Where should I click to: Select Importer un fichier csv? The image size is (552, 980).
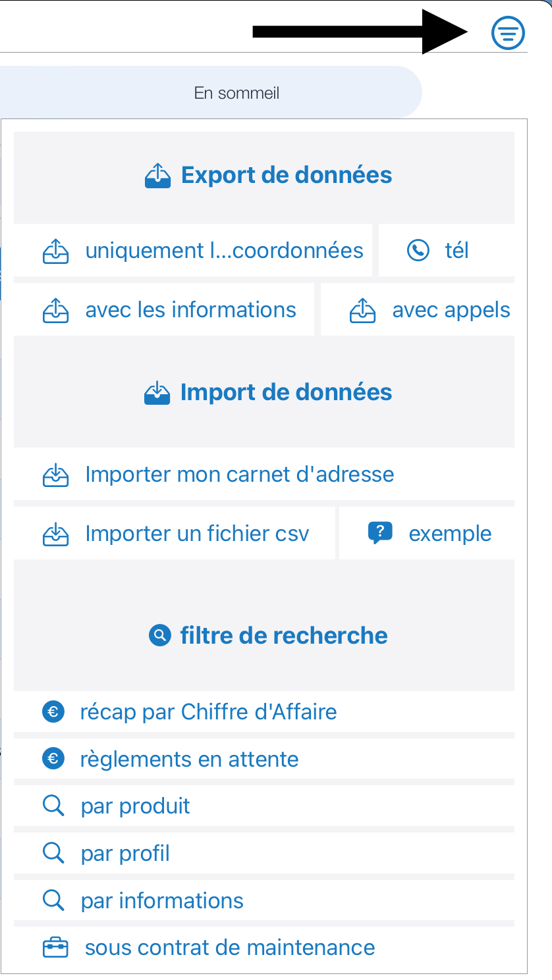point(197,534)
